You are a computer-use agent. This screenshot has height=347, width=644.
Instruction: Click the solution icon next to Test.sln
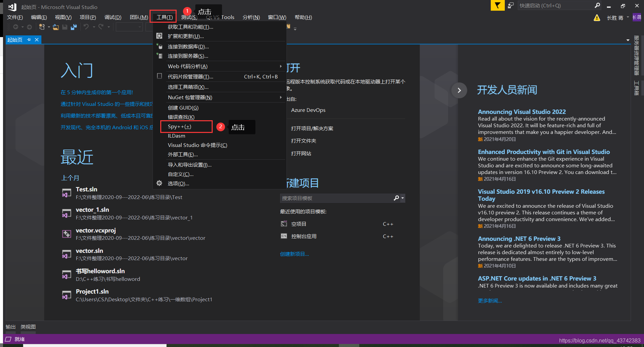coord(66,193)
